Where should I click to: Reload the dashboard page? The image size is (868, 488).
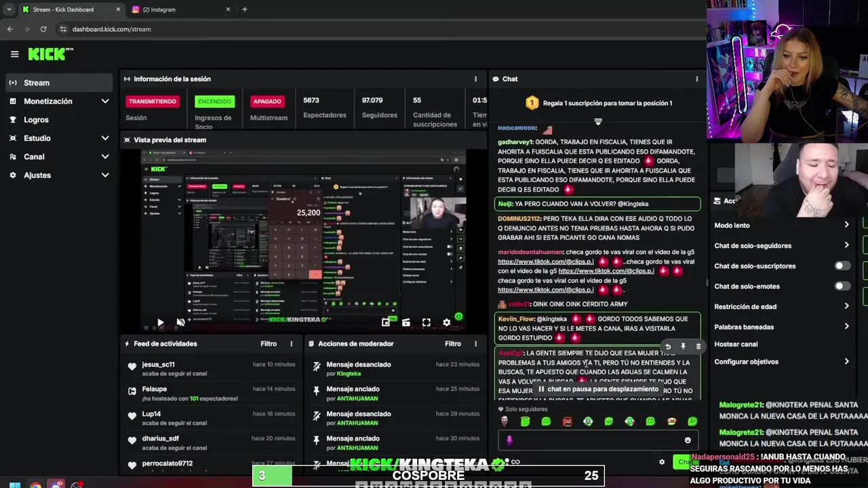click(43, 29)
